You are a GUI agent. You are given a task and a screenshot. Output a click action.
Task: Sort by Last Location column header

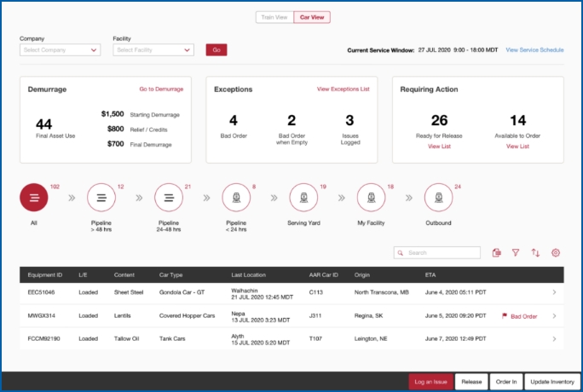[248, 275]
